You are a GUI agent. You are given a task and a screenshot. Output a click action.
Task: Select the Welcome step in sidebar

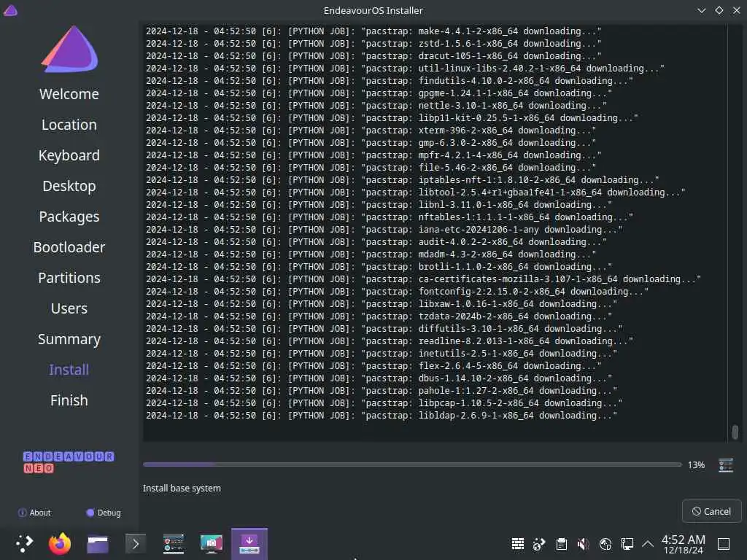tap(69, 94)
